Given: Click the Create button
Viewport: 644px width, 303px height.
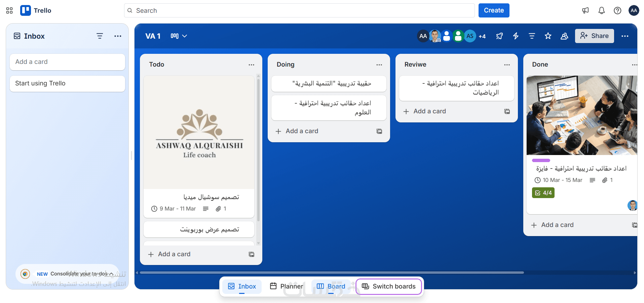Looking at the screenshot, I should (494, 10).
